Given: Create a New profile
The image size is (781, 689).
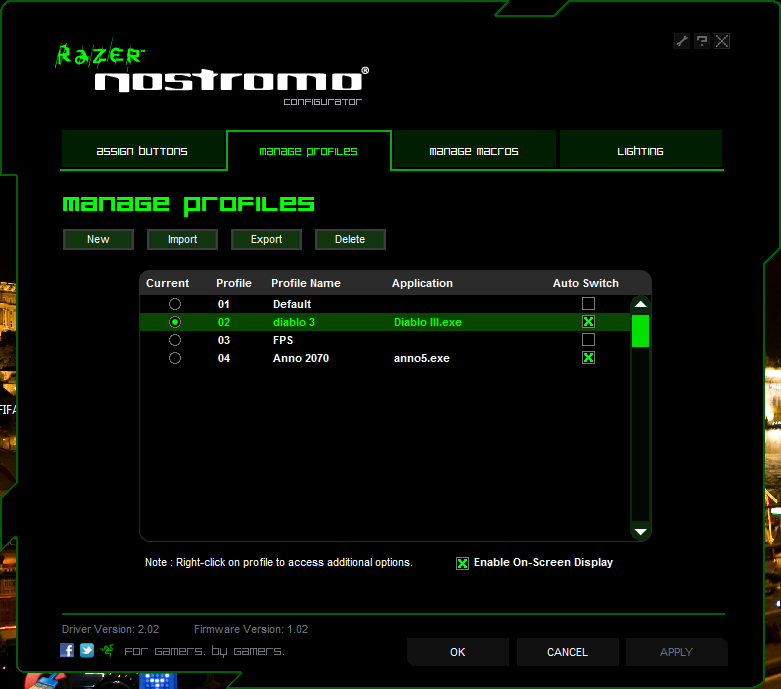Looking at the screenshot, I should coord(98,239).
